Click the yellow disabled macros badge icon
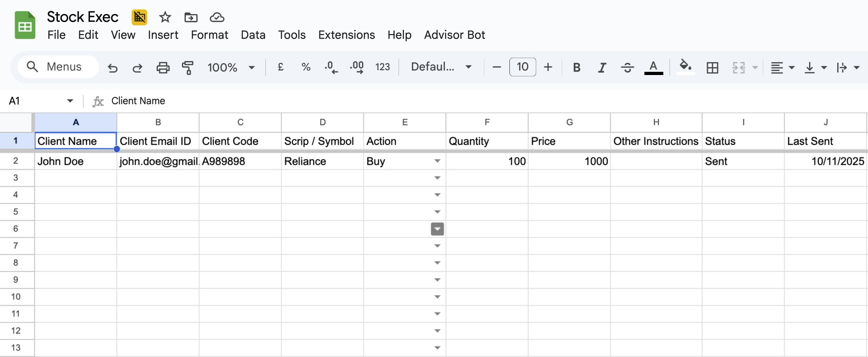Viewport: 868px width, 357px height. [x=139, y=17]
